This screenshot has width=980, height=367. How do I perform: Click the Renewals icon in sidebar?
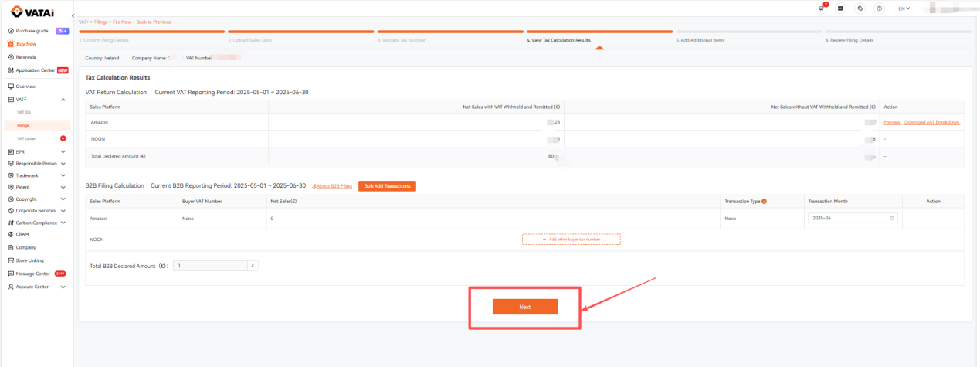(x=11, y=57)
